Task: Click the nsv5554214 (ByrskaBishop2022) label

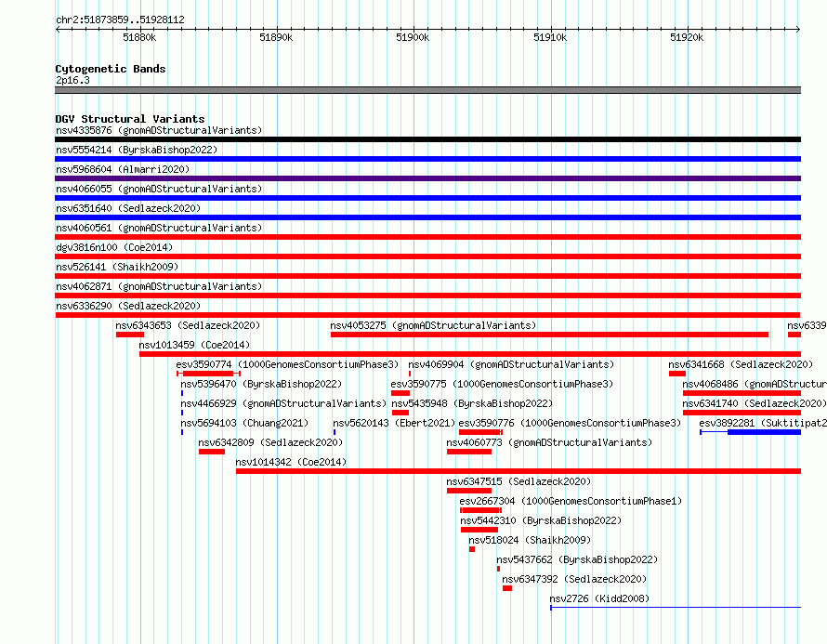Action: click(x=137, y=150)
